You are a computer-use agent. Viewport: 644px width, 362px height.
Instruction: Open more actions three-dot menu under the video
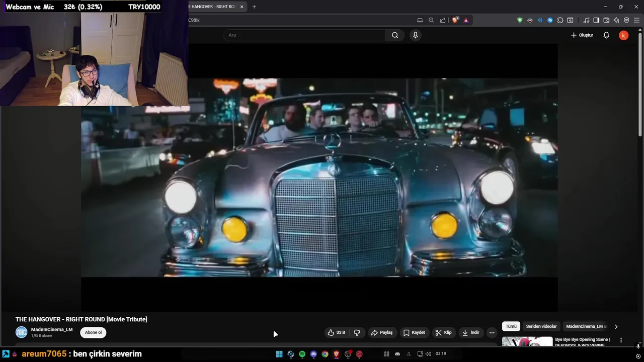[x=492, y=332]
